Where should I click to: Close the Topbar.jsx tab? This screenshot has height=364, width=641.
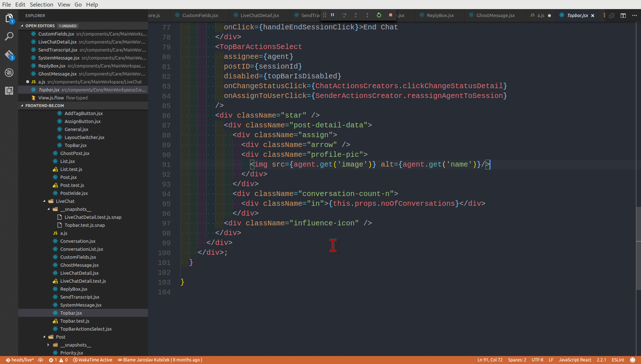point(593,15)
